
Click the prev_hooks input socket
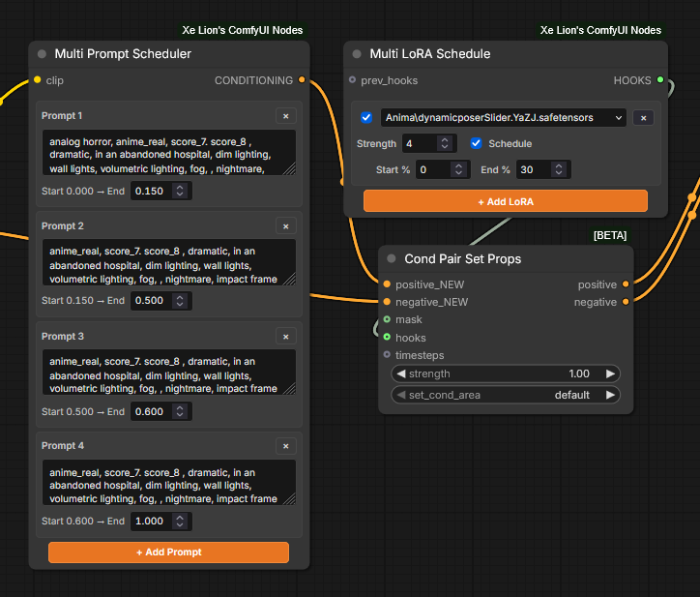tap(352, 80)
